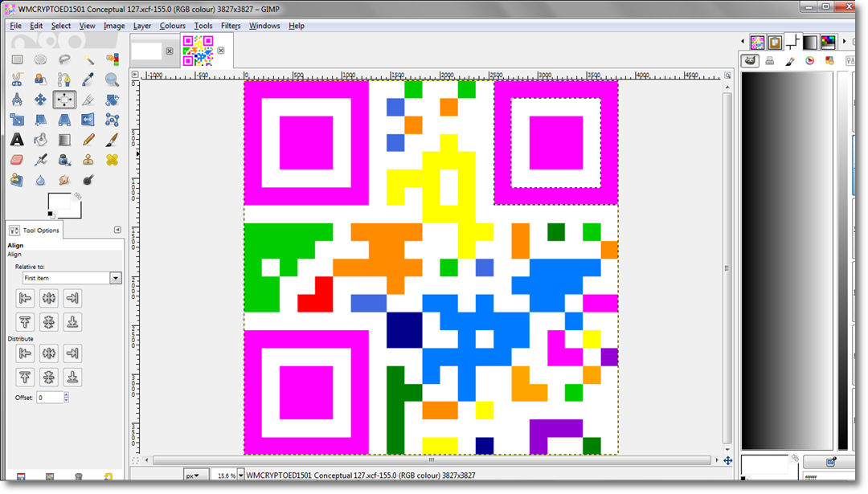Open the File menu
This screenshot has width=868, height=494.
pos(15,26)
